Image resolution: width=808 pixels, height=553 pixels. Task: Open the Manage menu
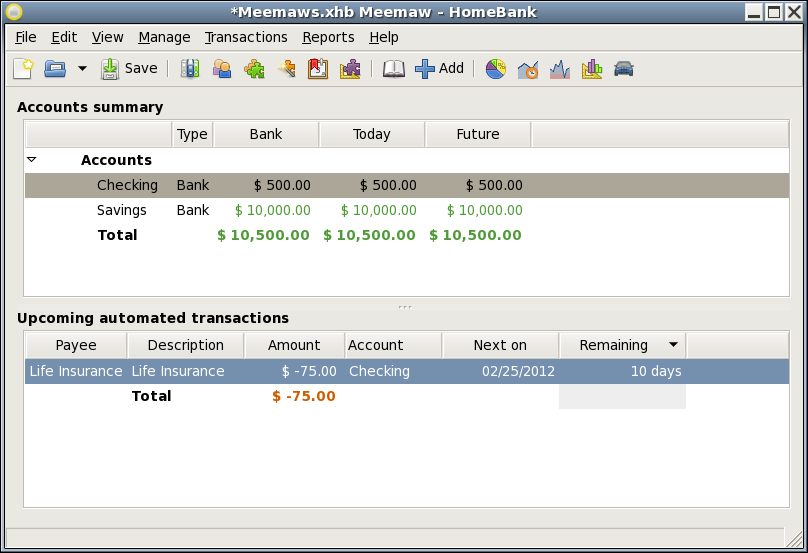[x=164, y=38]
